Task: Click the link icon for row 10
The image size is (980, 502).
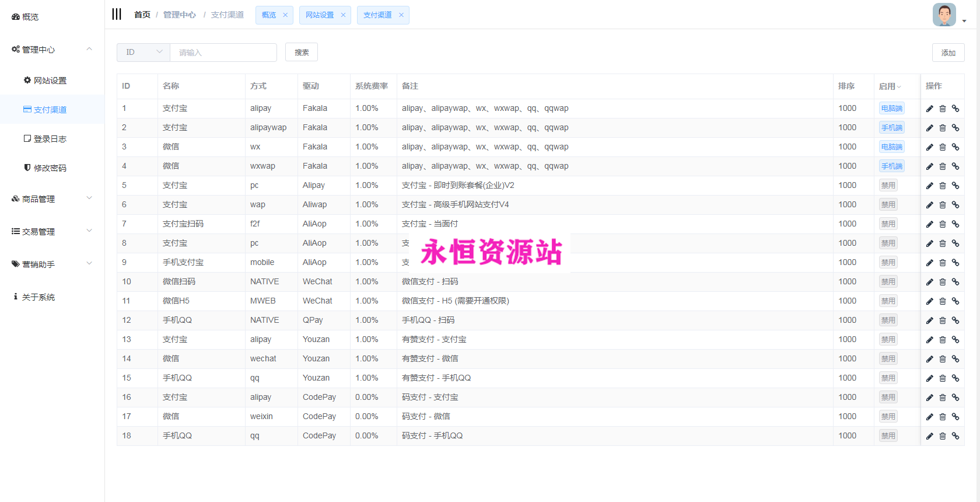Action: tap(956, 282)
